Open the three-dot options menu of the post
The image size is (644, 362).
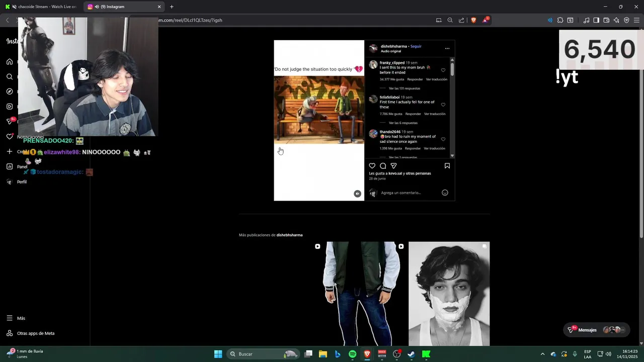pos(447,48)
